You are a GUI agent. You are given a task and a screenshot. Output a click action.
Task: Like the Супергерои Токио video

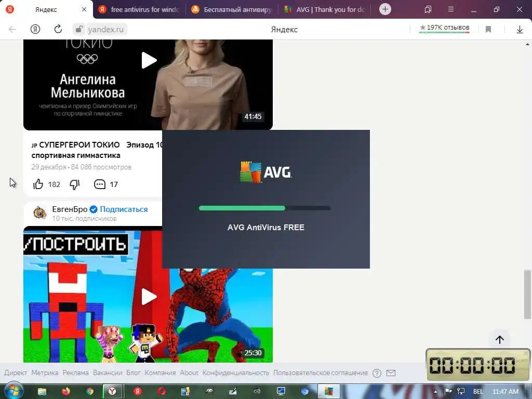point(38,184)
